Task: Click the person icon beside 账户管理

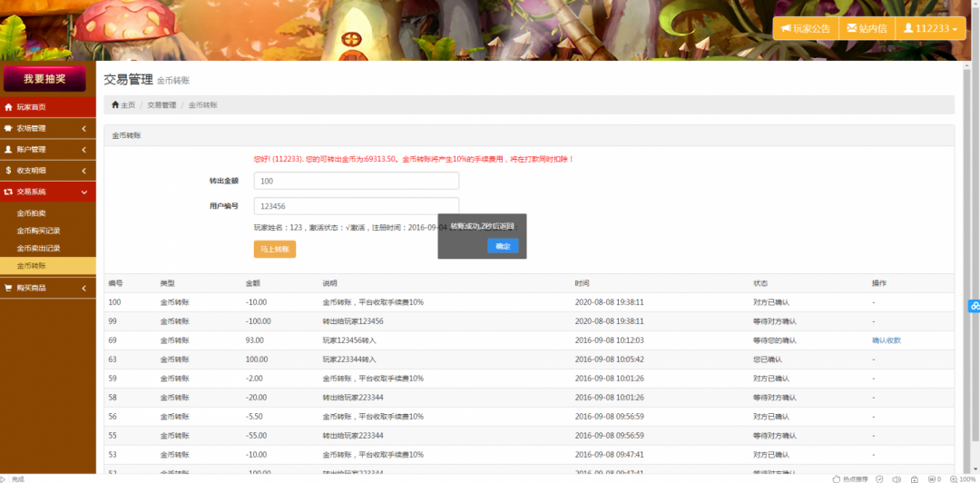Action: coord(9,149)
